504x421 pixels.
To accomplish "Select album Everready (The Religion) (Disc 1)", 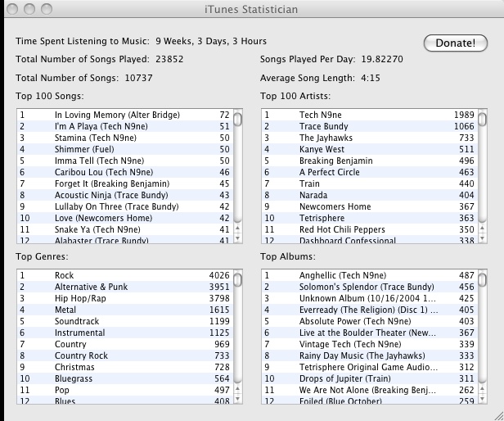I will tap(370, 310).
